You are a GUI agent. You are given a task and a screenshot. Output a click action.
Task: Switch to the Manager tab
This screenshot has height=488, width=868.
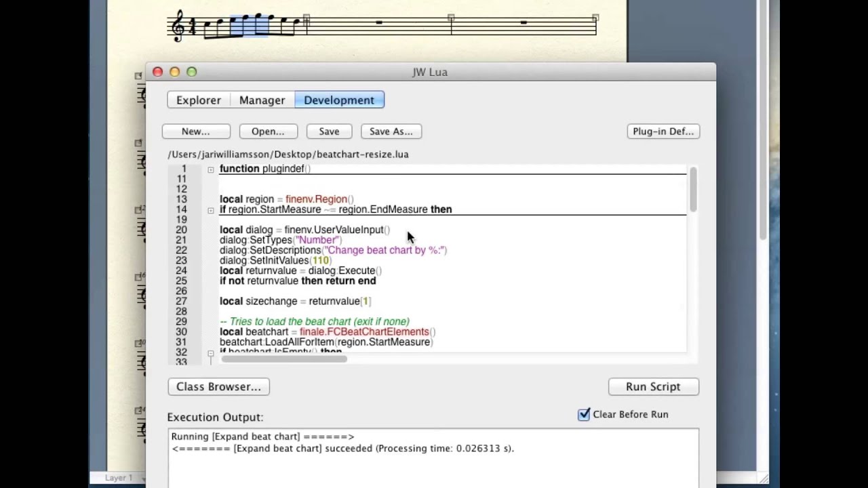click(262, 100)
